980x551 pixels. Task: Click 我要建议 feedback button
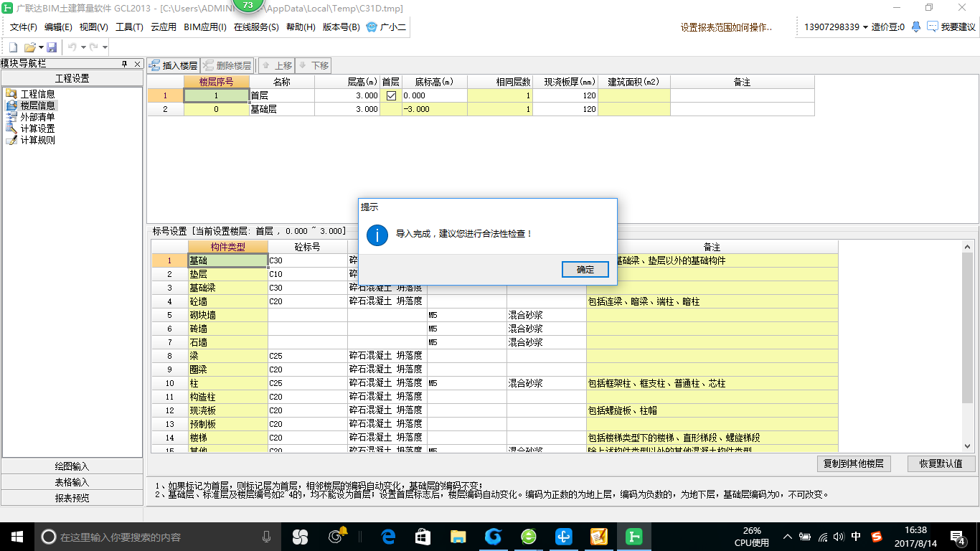tap(951, 27)
